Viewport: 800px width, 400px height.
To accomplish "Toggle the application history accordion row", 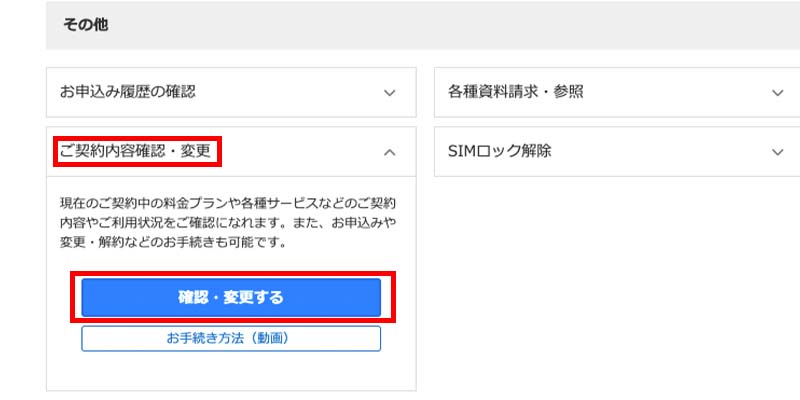I will (x=231, y=92).
